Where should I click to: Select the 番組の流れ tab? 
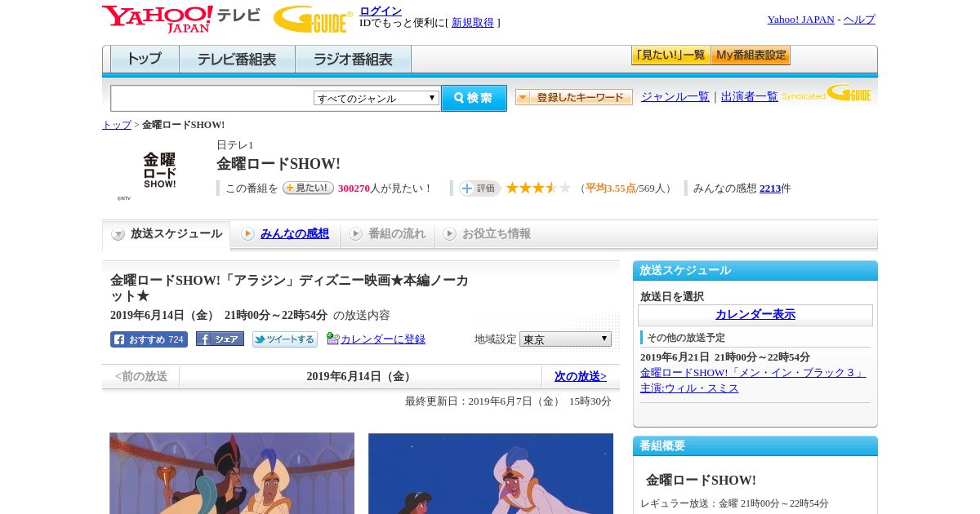387,234
